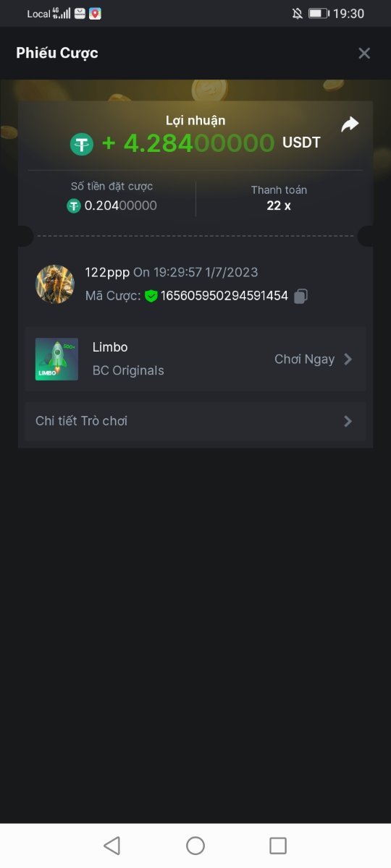Open the Limbo rocket game thumbnail
The width and height of the screenshot is (391, 868).
tap(56, 359)
